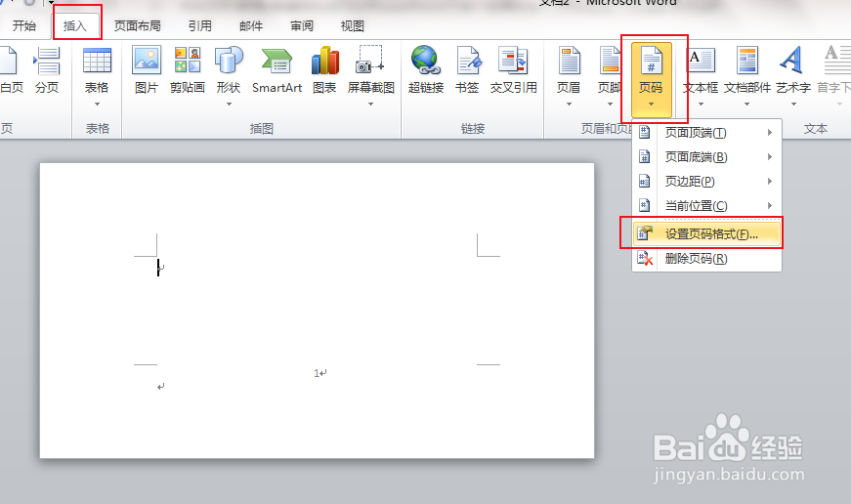The width and height of the screenshot is (851, 504).
Task: Expand the 当前位置 submenu arrow
Action: coord(770,206)
